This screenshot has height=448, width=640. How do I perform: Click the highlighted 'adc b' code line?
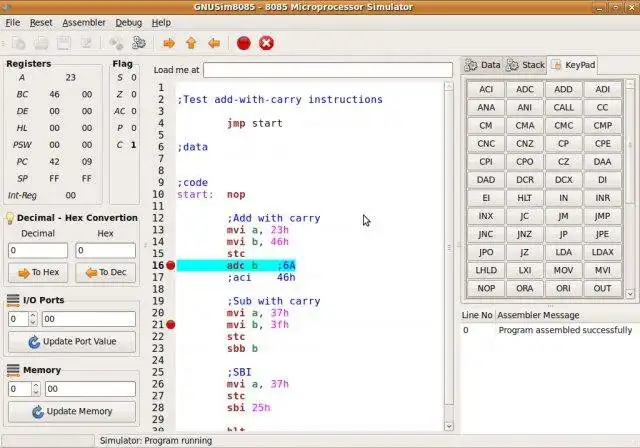236,266
